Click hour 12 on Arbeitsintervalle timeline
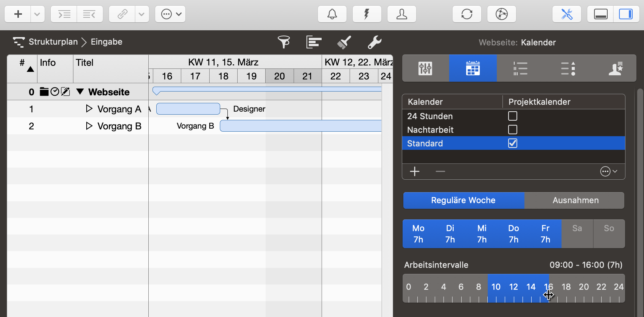 [513, 287]
